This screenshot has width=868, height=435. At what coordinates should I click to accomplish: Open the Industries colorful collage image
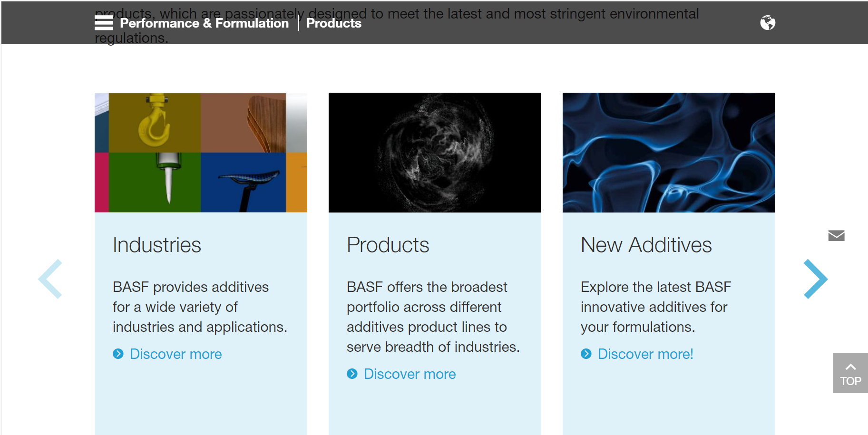(x=201, y=153)
